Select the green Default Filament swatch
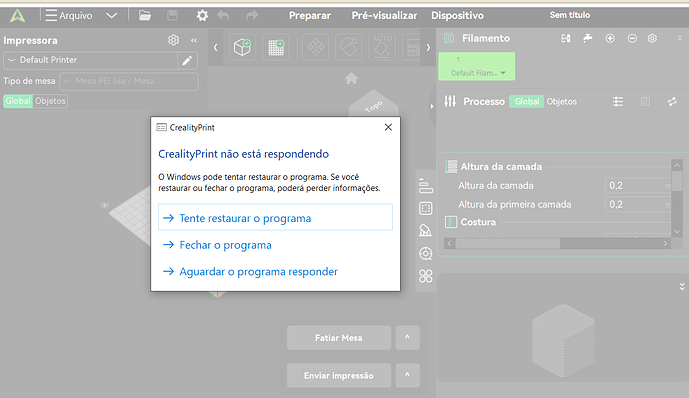Viewport: 689px width, 398px height. 476,66
